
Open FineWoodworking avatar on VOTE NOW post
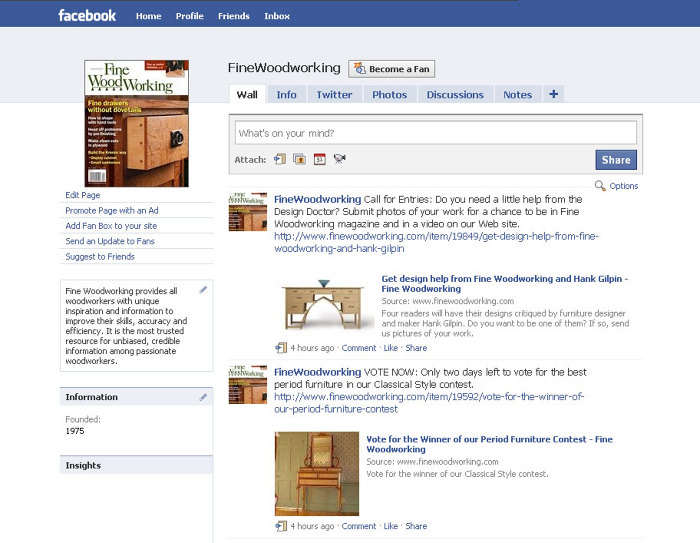pos(248,384)
